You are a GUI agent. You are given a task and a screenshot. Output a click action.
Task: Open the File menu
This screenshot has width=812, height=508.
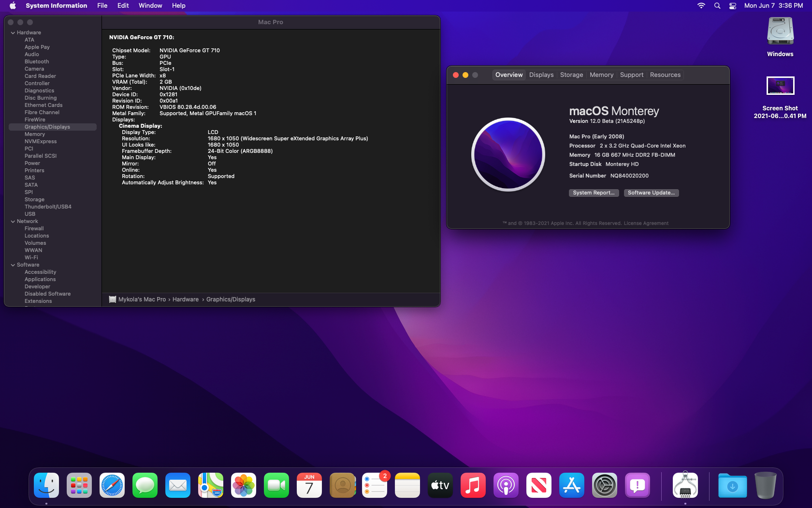(102, 6)
